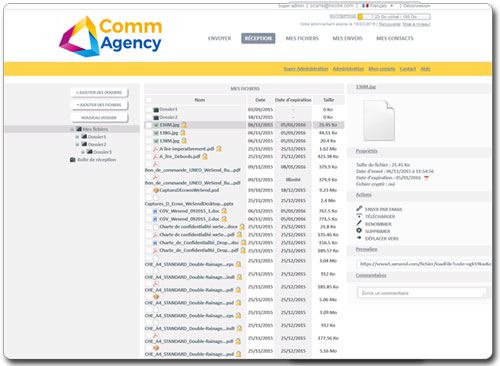Expand the Dossier1 tree node
Viewport: 500px width, 366px height.
(x=77, y=137)
